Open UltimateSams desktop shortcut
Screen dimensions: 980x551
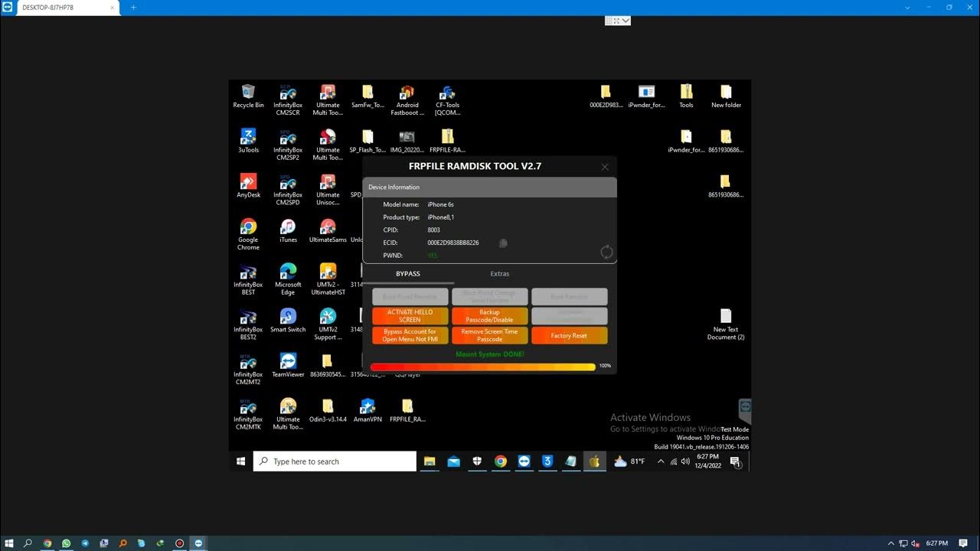click(328, 230)
